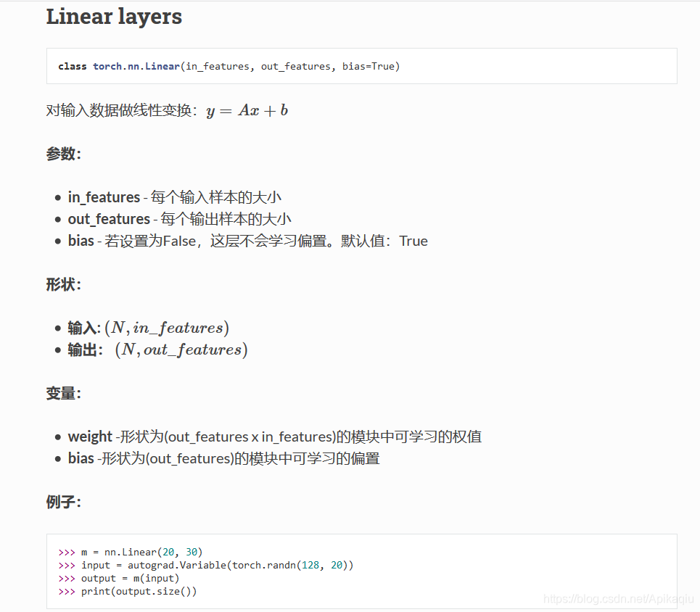Click the '变量:' section heading
This screenshot has width=700, height=612.
coord(63,393)
